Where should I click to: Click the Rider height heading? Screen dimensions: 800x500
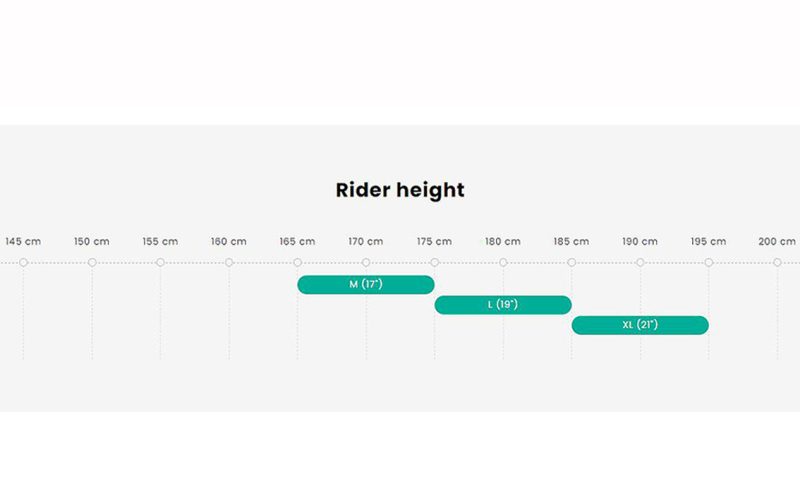(400, 190)
